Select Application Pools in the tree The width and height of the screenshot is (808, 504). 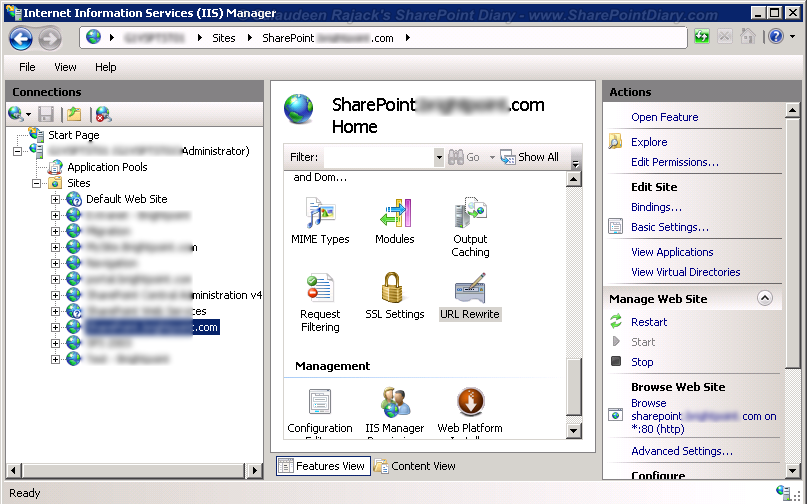coord(107,167)
